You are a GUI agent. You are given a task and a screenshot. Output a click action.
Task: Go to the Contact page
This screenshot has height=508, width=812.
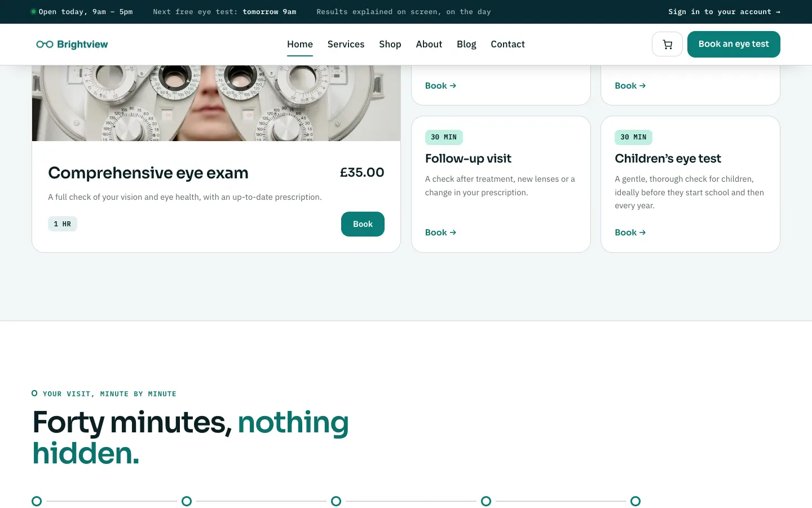pos(507,44)
